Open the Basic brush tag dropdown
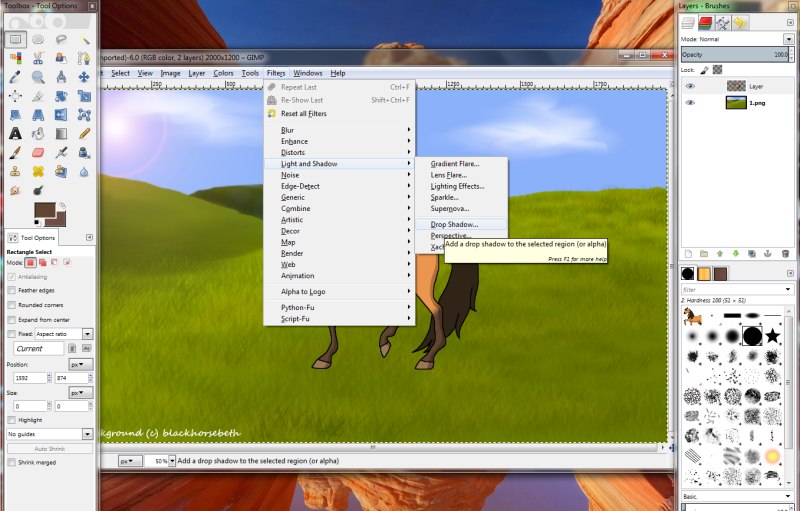Screen dimensions: 800x511 point(789,496)
